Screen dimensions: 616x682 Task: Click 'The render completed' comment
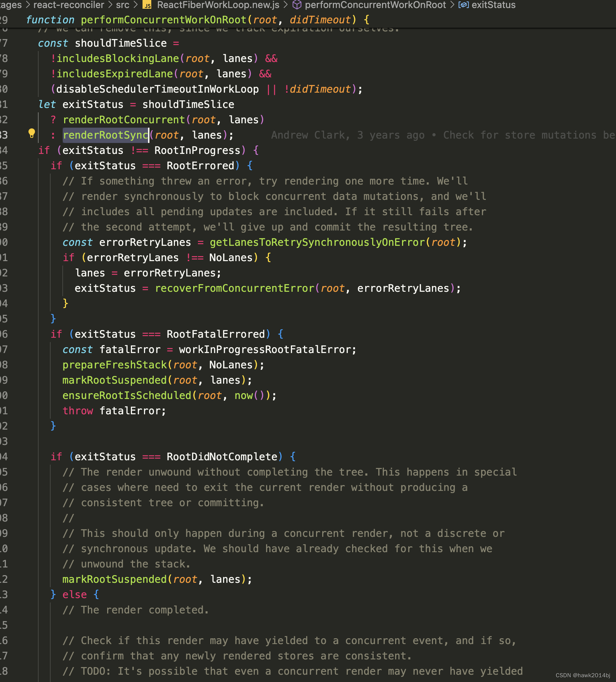pos(136,610)
